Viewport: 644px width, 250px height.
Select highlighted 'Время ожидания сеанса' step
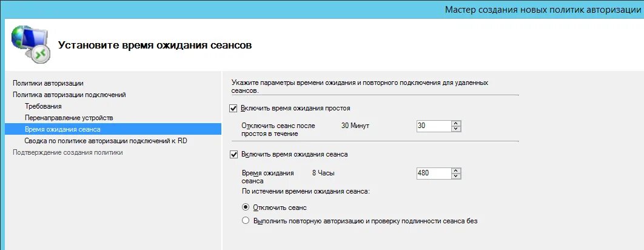pos(113,129)
